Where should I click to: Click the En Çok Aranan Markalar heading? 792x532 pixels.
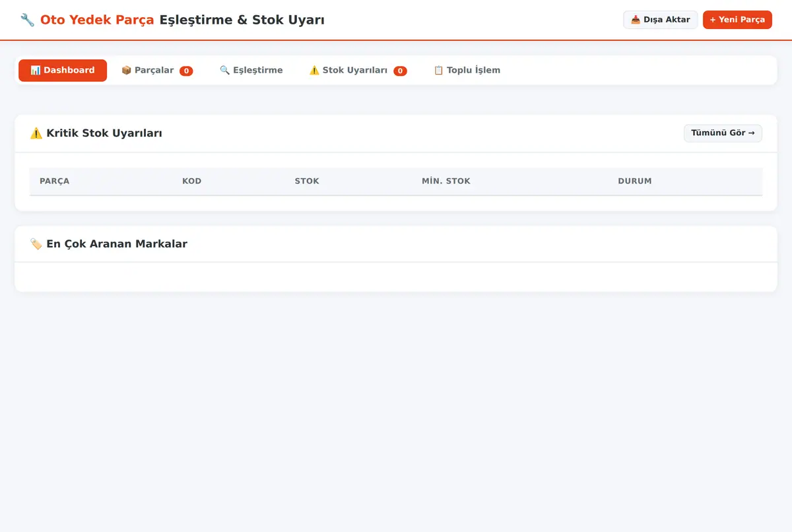[109, 244]
